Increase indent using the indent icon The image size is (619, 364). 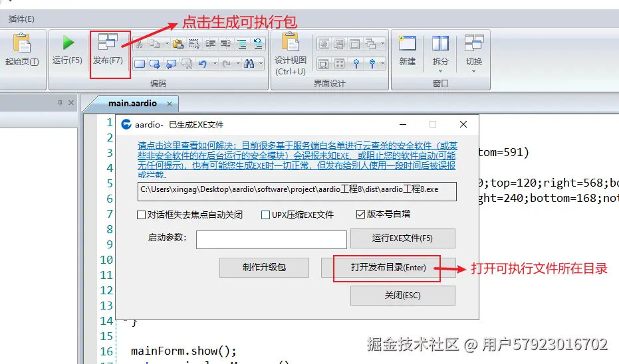210,44
